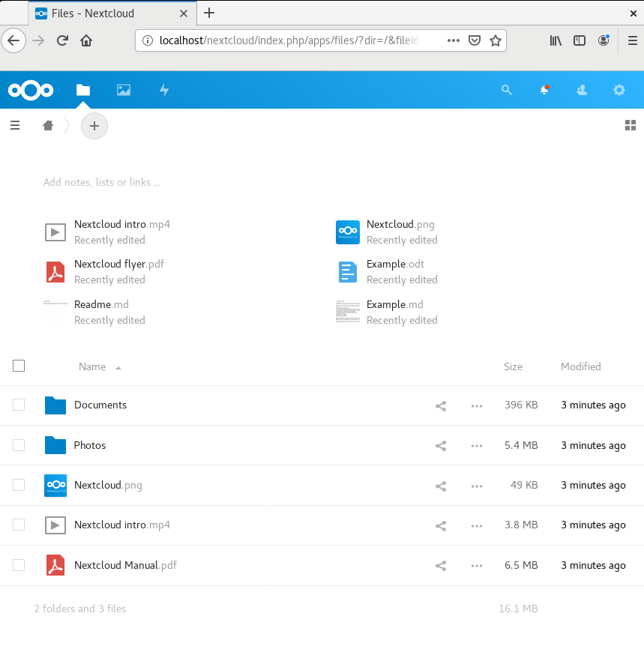Open more actions for Nextcloud Manual.pdf

coord(477,566)
